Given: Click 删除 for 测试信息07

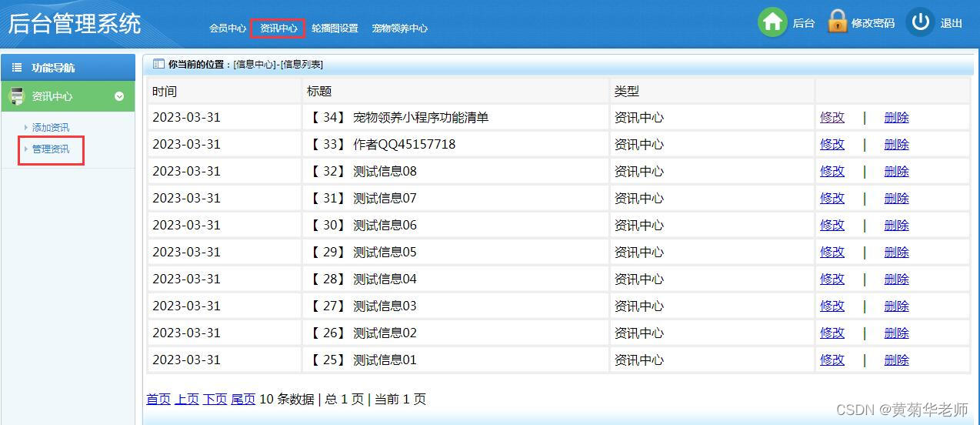Looking at the screenshot, I should (897, 198).
